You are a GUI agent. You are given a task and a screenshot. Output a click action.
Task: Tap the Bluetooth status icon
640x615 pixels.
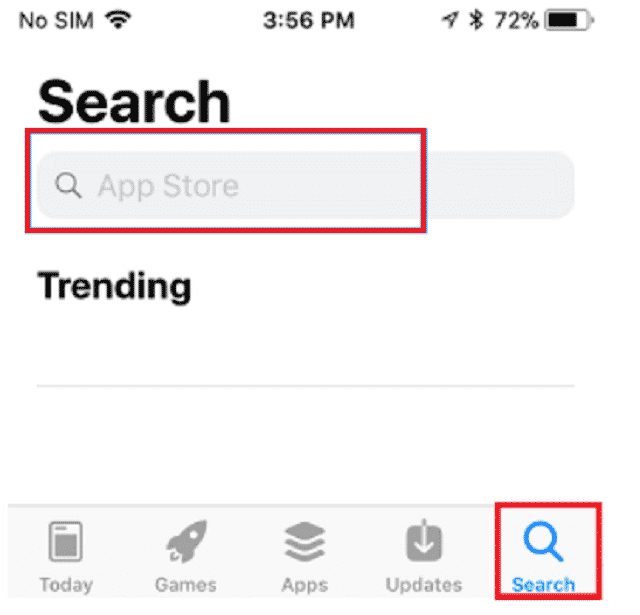(x=476, y=20)
